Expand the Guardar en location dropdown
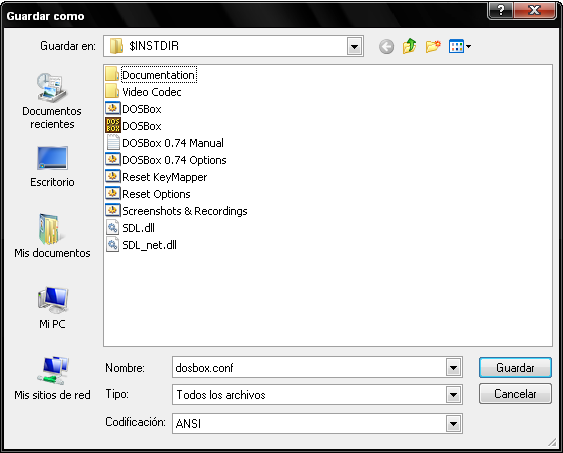Image resolution: width=563 pixels, height=453 pixels. (x=354, y=46)
